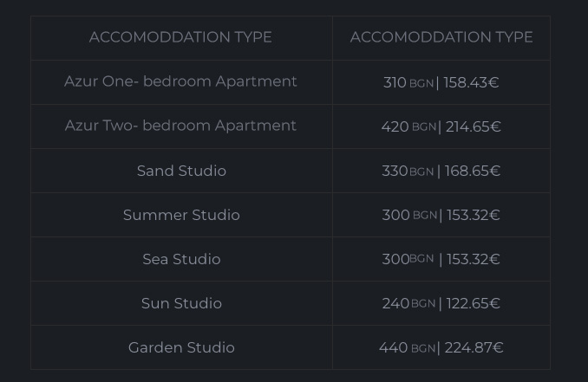
Task: Select the 240 BGN | 122.65€ price
Action: (x=441, y=303)
